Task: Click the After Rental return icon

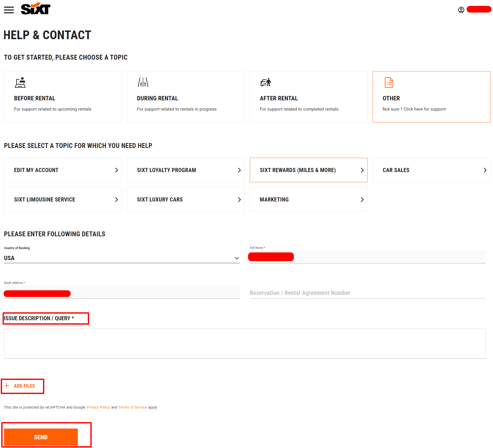Action: [265, 82]
